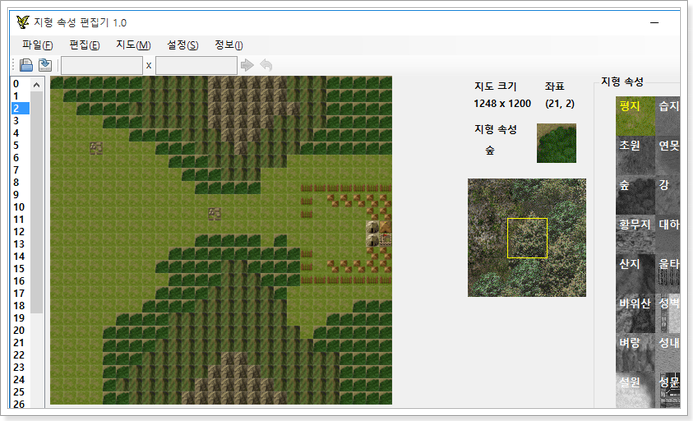Click the signpost tile near row 5
The height and width of the screenshot is (421, 693).
coord(96,148)
